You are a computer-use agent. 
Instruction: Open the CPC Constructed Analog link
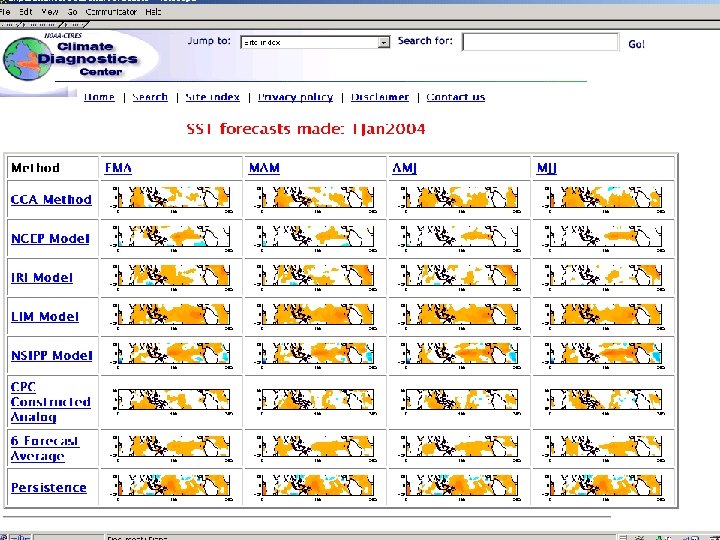pyautogui.click(x=51, y=402)
